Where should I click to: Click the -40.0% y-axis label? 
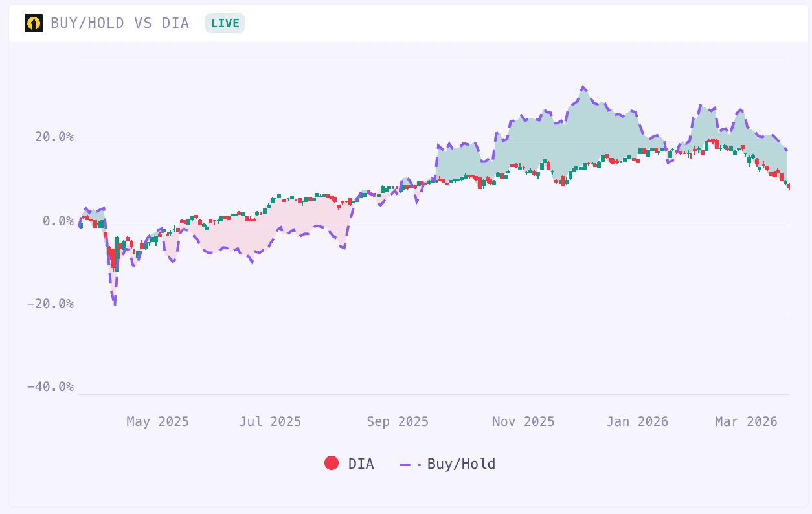(51, 386)
